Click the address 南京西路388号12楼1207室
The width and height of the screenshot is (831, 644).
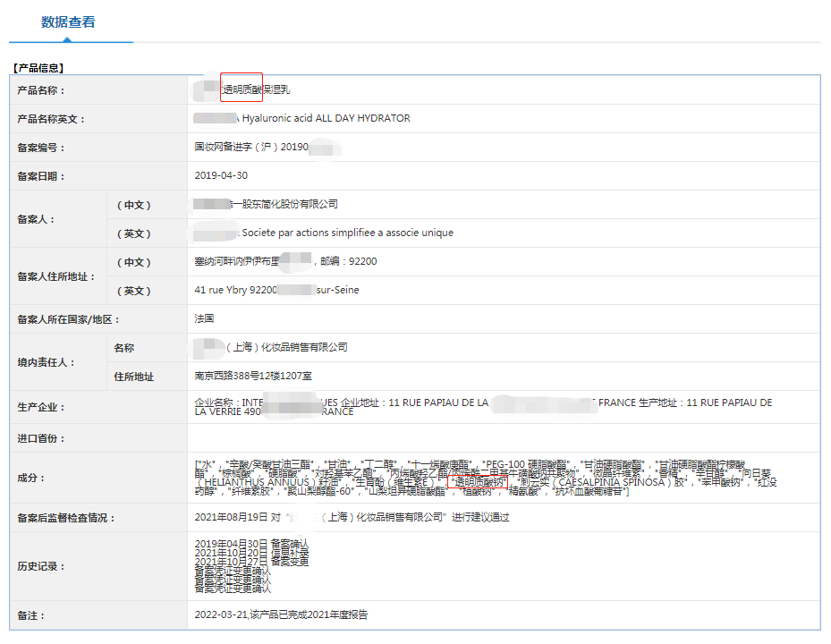point(253,376)
